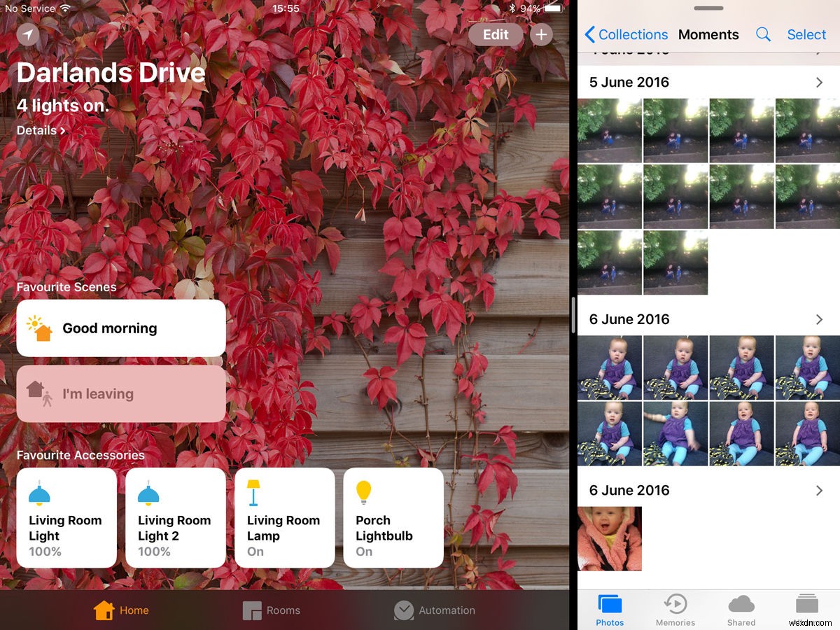Tap the location arrow icon in Home app

(27, 34)
